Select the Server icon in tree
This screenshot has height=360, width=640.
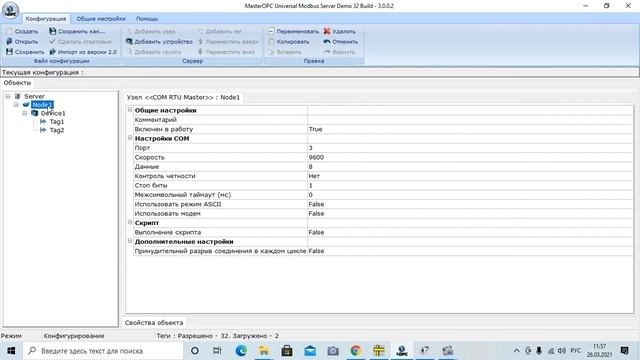click(18, 96)
